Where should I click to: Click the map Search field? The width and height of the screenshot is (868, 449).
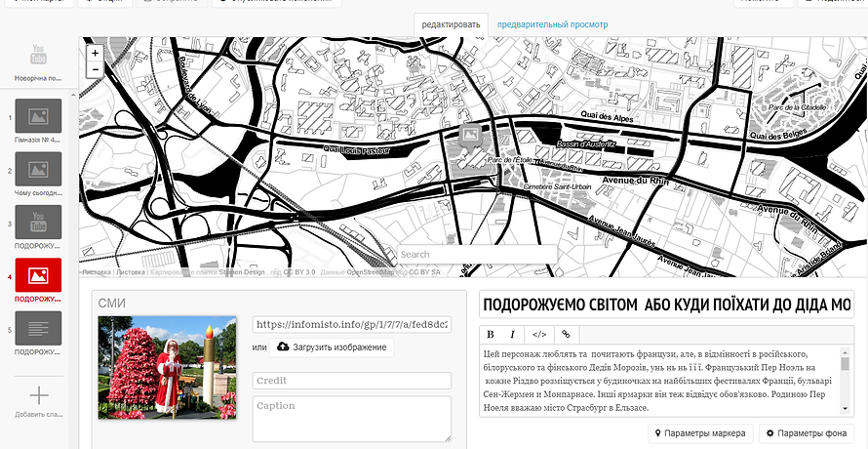click(477, 255)
